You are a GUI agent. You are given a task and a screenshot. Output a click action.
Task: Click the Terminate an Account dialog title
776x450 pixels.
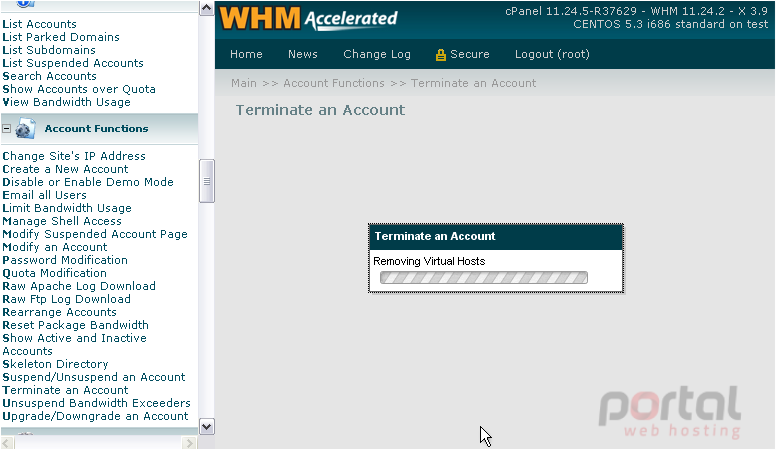tap(435, 236)
